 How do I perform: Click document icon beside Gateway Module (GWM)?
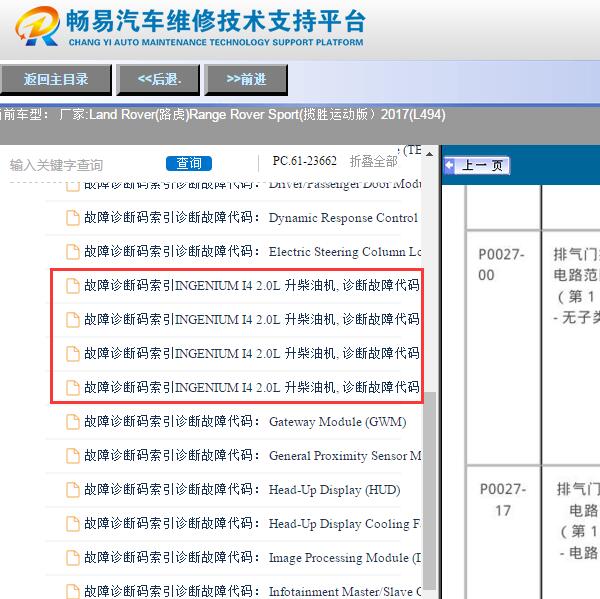pyautogui.click(x=73, y=421)
